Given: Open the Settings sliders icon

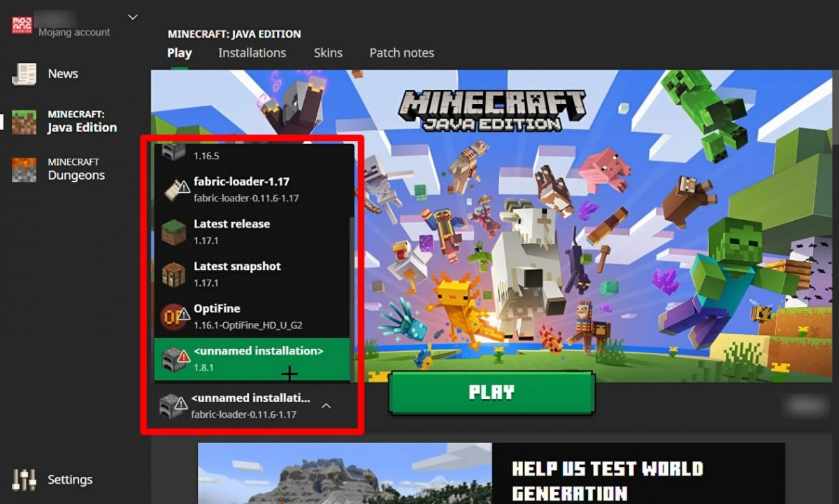Looking at the screenshot, I should click(x=24, y=480).
